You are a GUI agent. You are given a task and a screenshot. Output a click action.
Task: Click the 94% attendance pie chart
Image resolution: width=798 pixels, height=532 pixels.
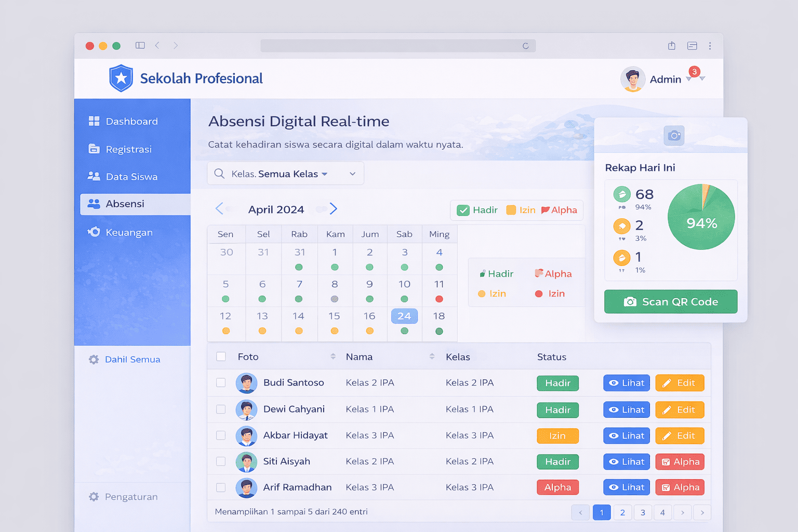point(701,217)
